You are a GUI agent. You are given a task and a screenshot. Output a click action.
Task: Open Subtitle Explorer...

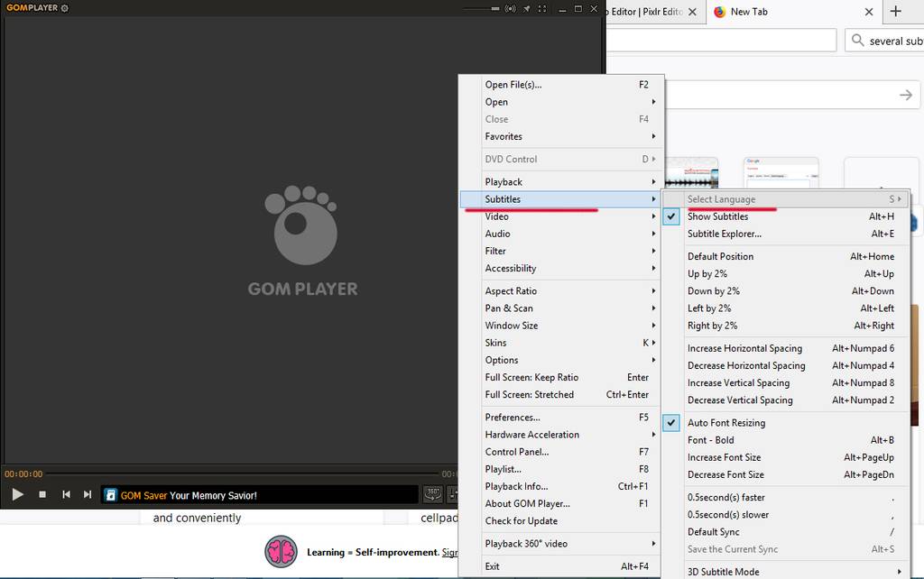[x=786, y=234]
